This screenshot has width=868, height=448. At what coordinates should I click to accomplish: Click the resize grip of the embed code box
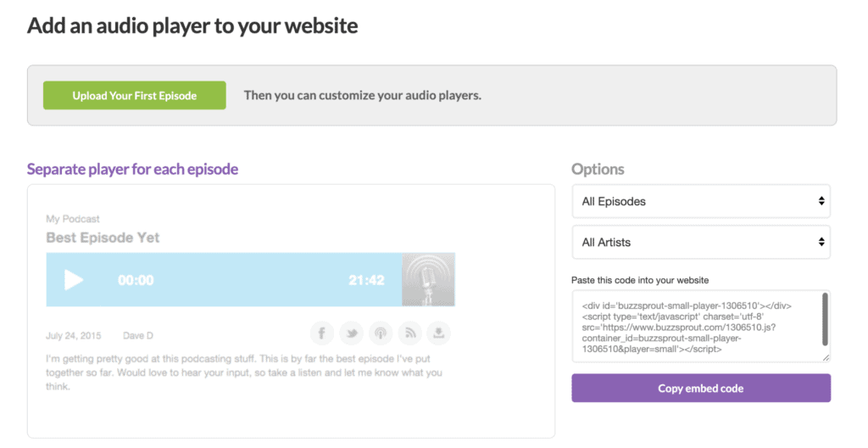pos(826,358)
